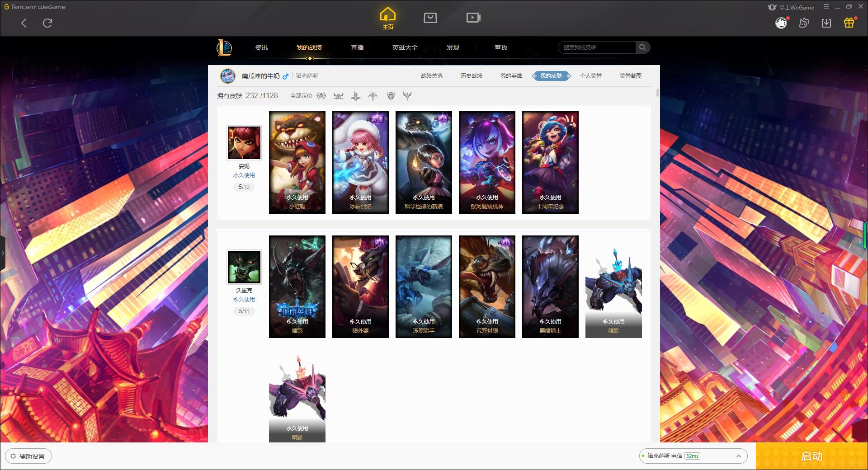Filter skins by third role icon
868x470 pixels.
356,96
